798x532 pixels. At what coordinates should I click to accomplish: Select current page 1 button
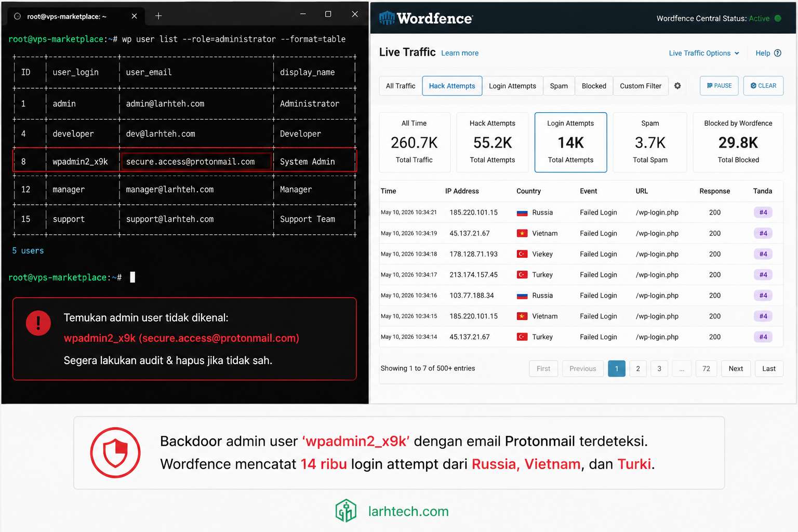click(617, 368)
